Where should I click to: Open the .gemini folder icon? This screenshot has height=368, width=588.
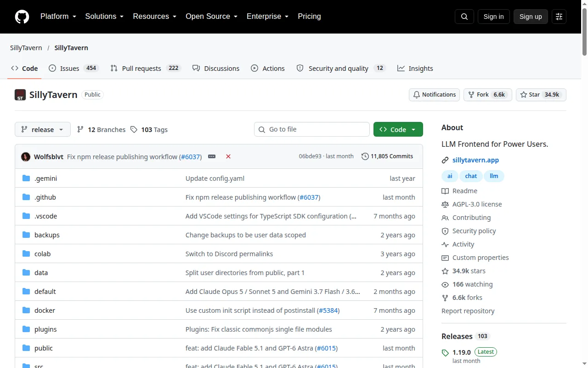(x=26, y=178)
